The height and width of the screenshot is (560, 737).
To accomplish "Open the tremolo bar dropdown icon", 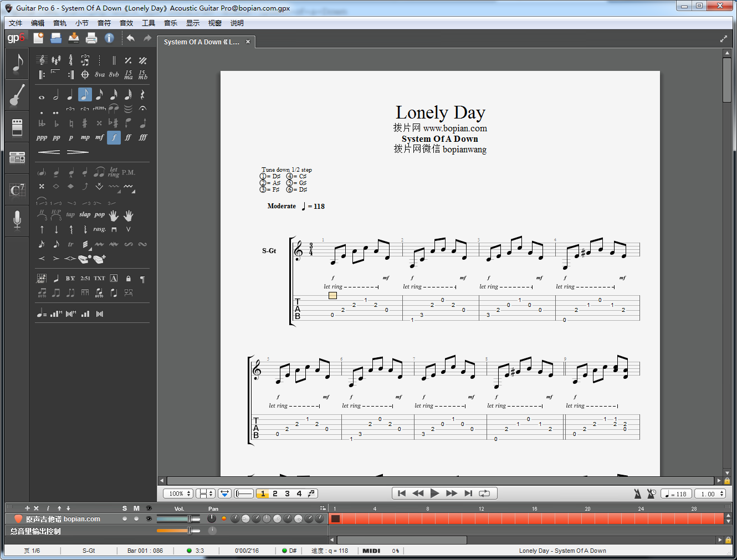I will click(x=129, y=187).
